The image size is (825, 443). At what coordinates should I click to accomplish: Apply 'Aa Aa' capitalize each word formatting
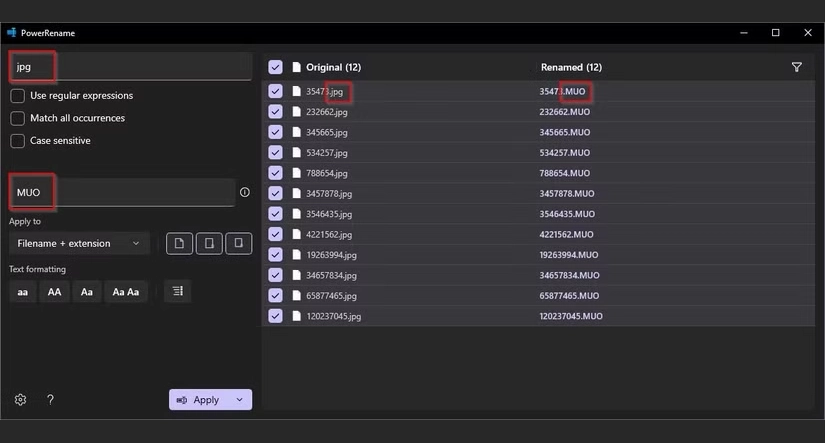[126, 292]
